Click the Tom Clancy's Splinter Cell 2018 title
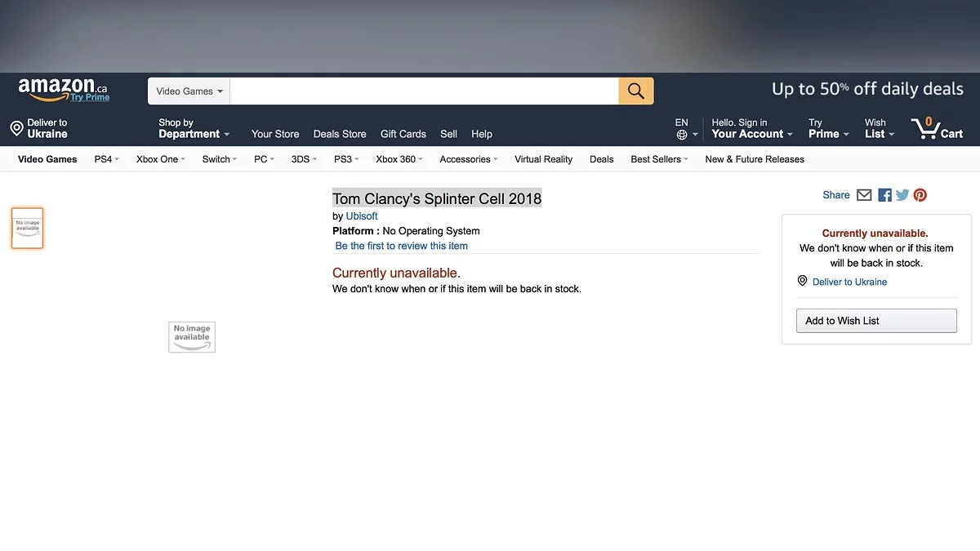 pyautogui.click(x=437, y=198)
